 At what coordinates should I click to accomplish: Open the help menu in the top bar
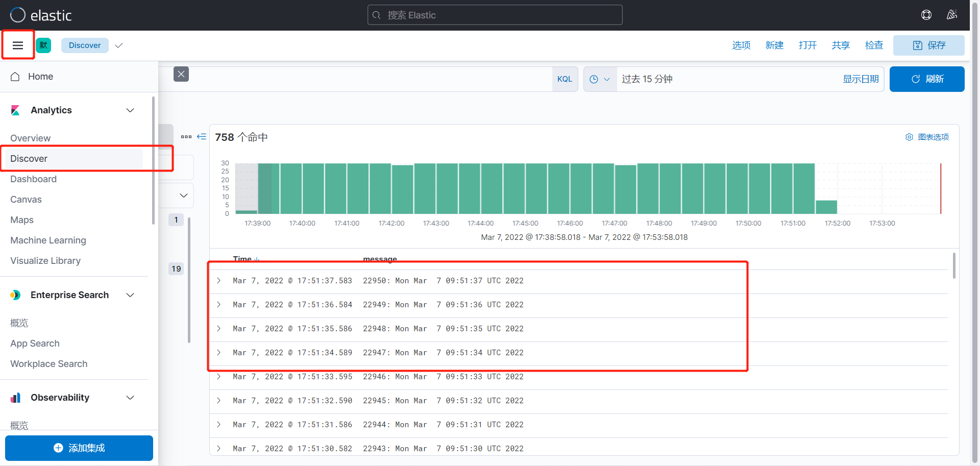tap(927, 15)
